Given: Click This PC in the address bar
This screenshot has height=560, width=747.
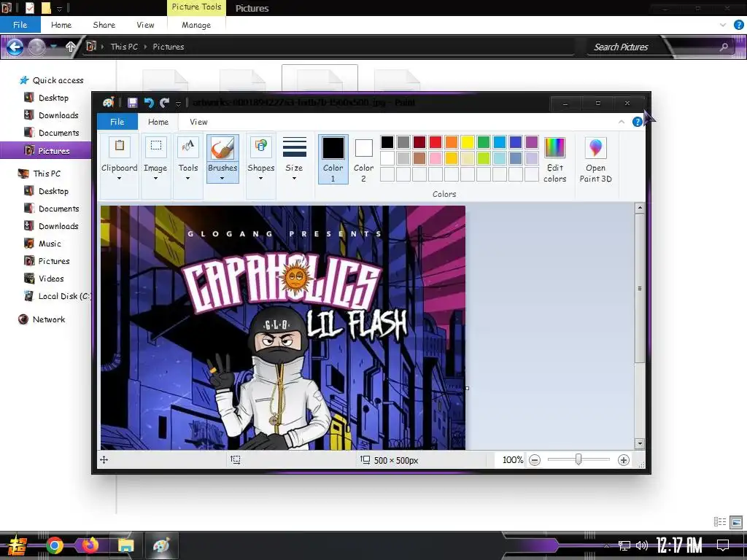Looking at the screenshot, I should tap(124, 47).
